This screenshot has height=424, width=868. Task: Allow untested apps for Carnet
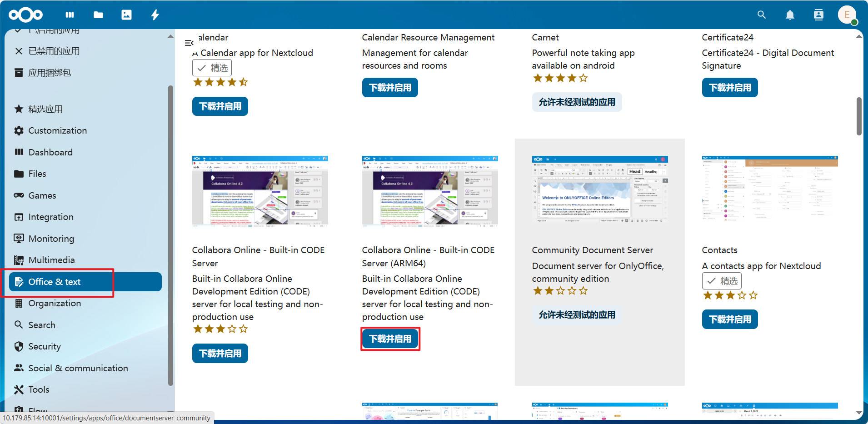point(577,102)
